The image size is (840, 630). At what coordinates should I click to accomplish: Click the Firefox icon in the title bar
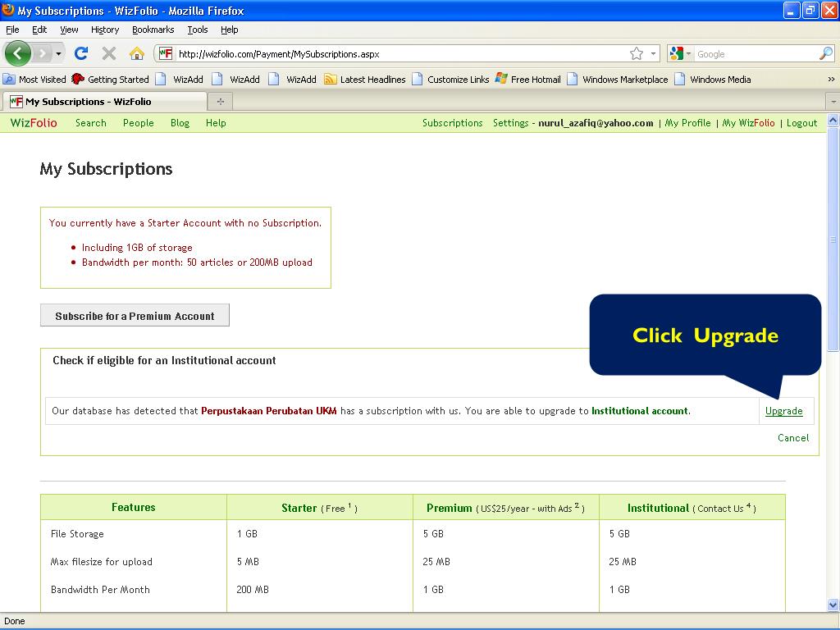click(x=8, y=10)
